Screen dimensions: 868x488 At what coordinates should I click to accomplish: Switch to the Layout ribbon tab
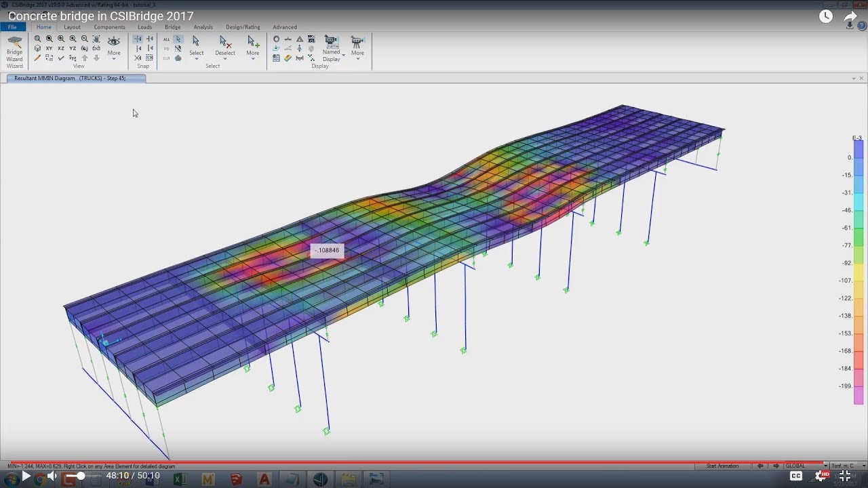[72, 27]
